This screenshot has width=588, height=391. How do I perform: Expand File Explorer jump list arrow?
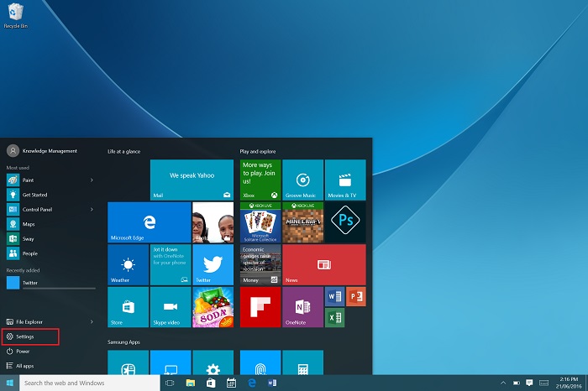pyautogui.click(x=92, y=321)
